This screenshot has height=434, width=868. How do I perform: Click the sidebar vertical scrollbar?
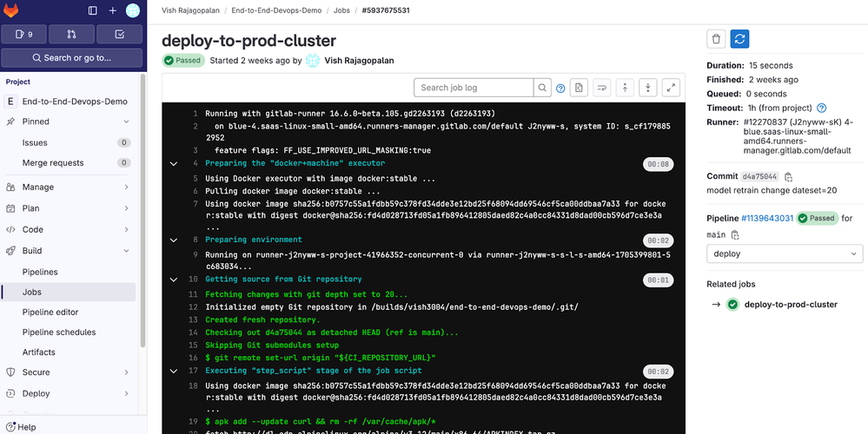(143, 210)
